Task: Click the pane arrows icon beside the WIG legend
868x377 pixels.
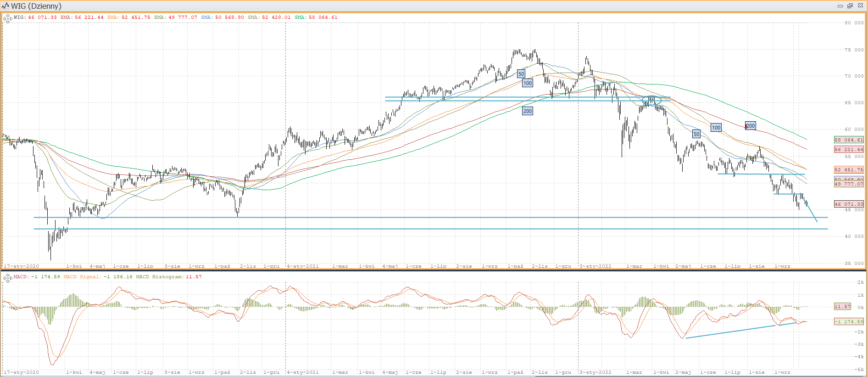Action: [7, 19]
